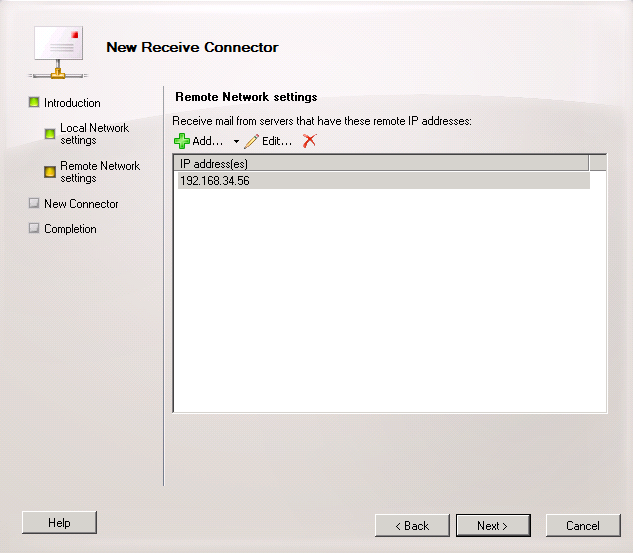Click the gray New Connector status square
The height and width of the screenshot is (553, 633).
click(x=34, y=203)
